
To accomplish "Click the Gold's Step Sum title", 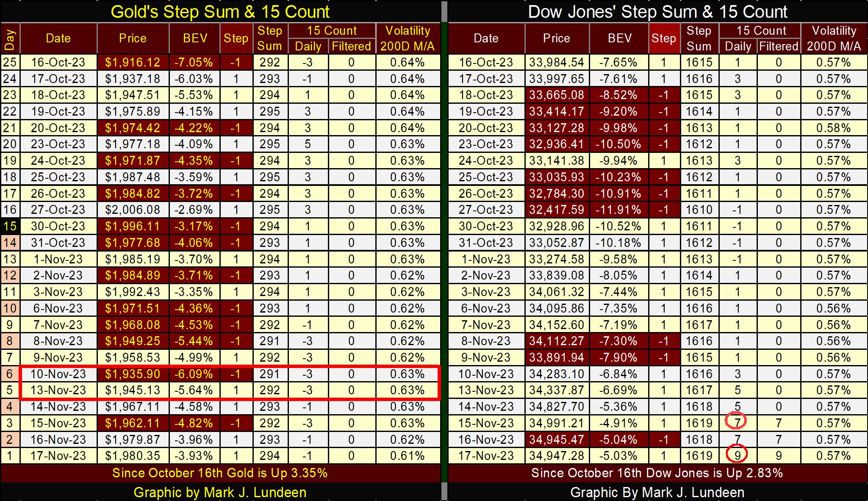I will point(220,12).
